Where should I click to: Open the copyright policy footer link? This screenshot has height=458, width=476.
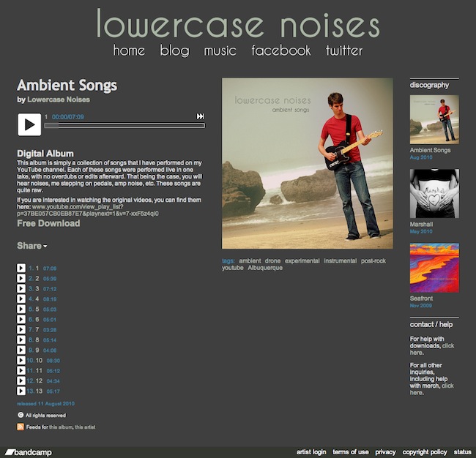[425, 452]
